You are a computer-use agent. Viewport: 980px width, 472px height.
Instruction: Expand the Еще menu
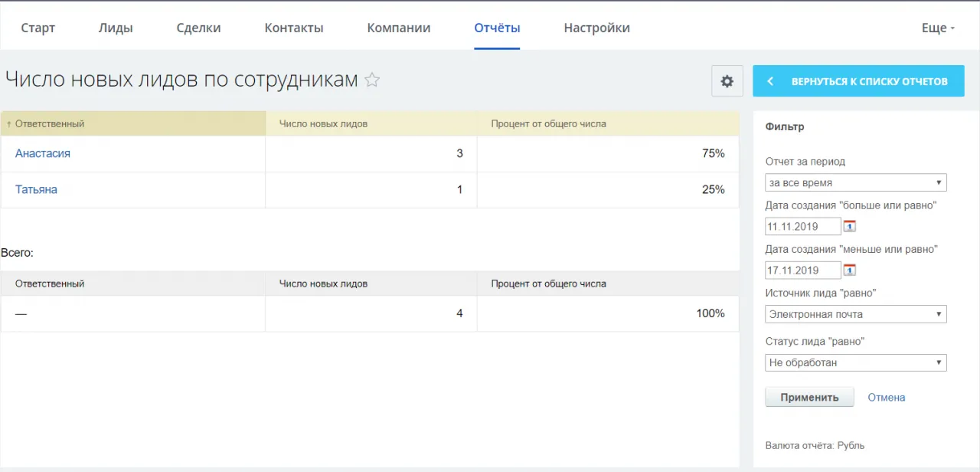coord(937,27)
